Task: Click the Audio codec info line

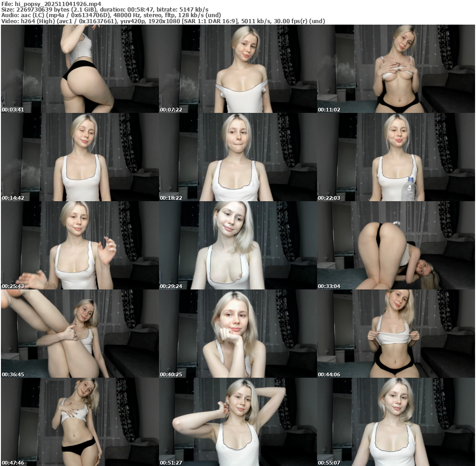Action: [112, 15]
